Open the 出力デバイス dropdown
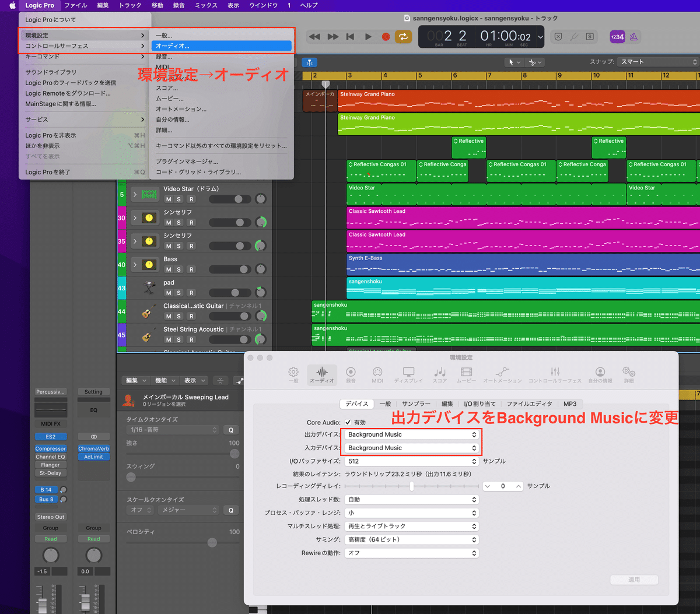700x614 pixels. [x=412, y=434]
